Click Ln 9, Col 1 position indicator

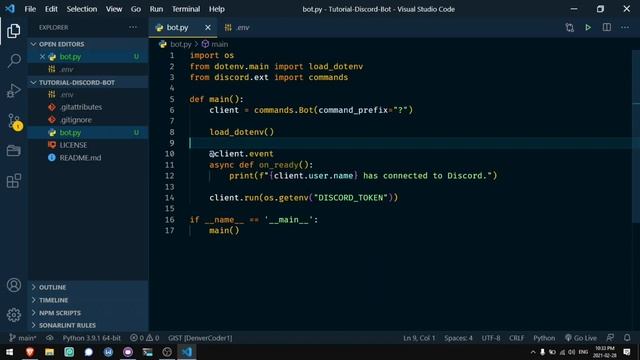419,338
